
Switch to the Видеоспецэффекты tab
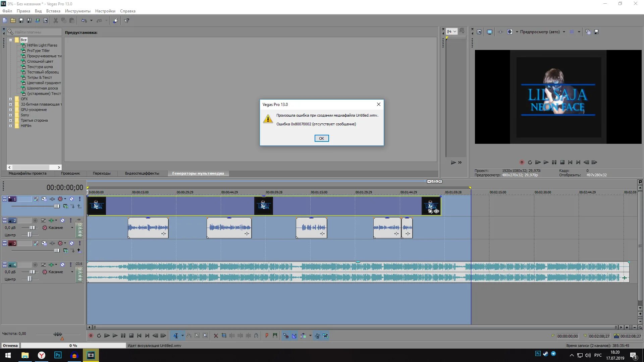click(x=142, y=173)
